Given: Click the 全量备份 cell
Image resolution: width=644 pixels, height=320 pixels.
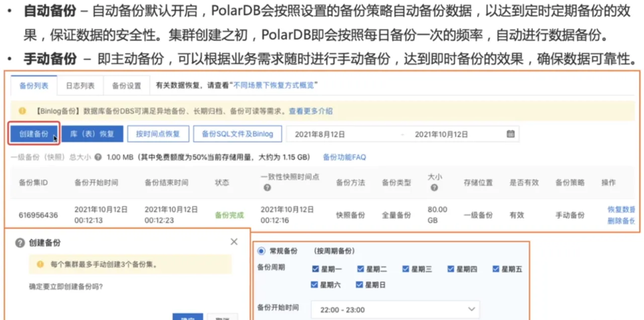Looking at the screenshot, I should 396,215.
